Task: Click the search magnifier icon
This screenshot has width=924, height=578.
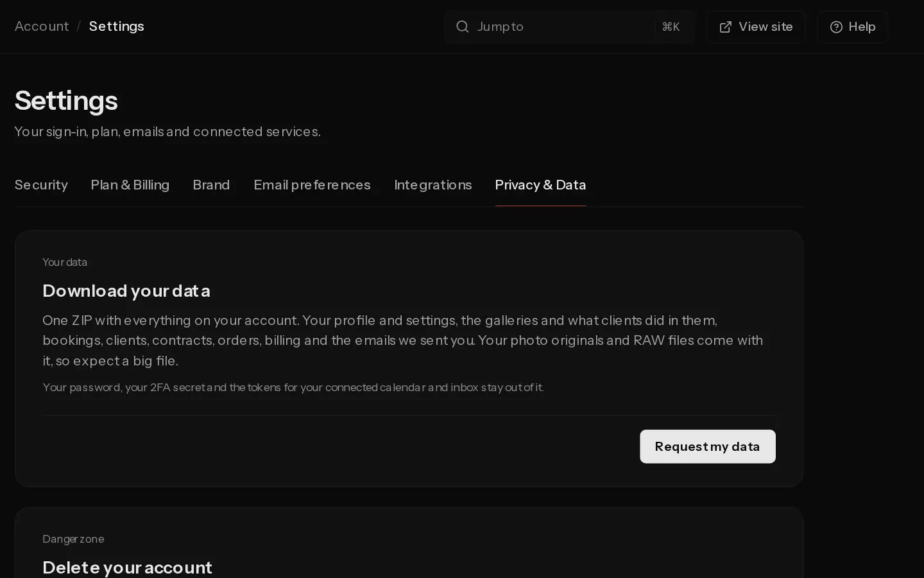Action: pos(462,27)
